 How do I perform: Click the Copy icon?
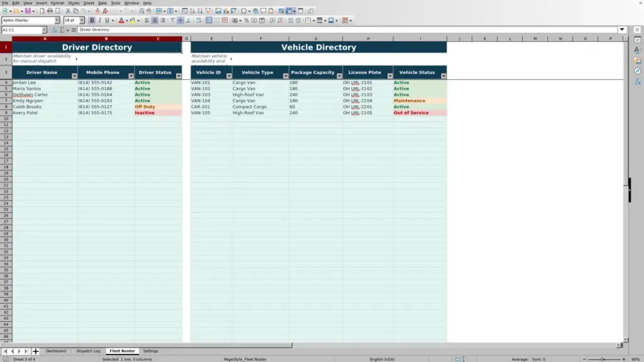click(75, 11)
